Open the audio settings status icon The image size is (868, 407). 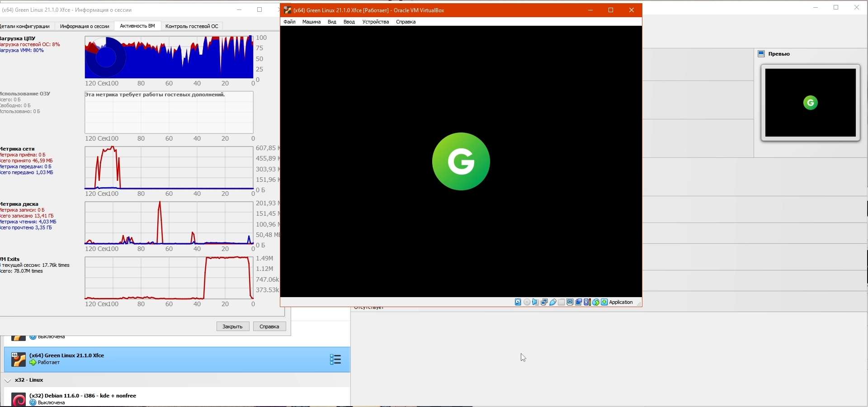coord(536,303)
